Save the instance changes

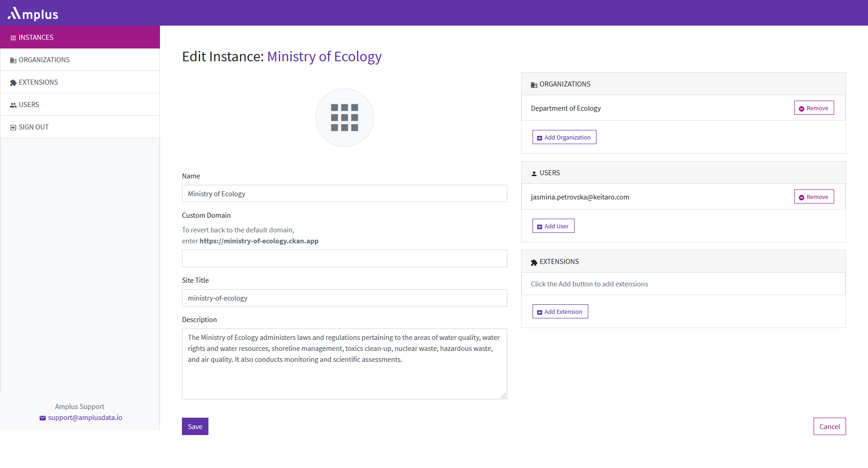[195, 426]
